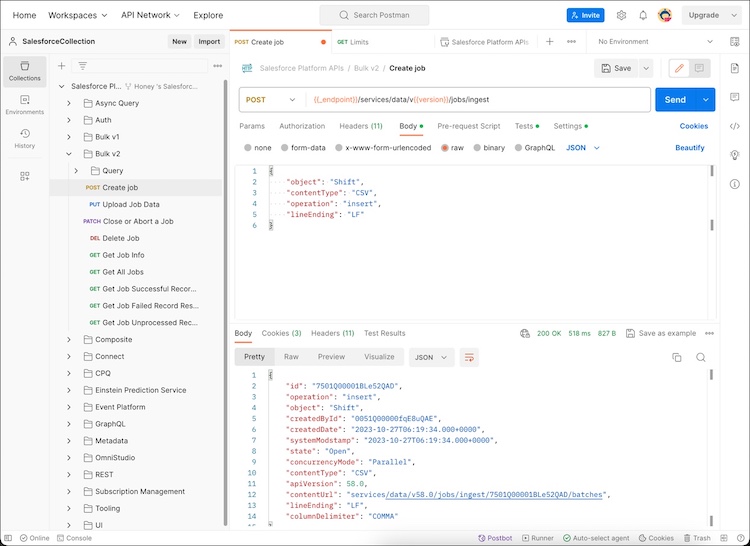This screenshot has width=750, height=546.
Task: Open the Collections sidebar panel
Action: (x=24, y=71)
